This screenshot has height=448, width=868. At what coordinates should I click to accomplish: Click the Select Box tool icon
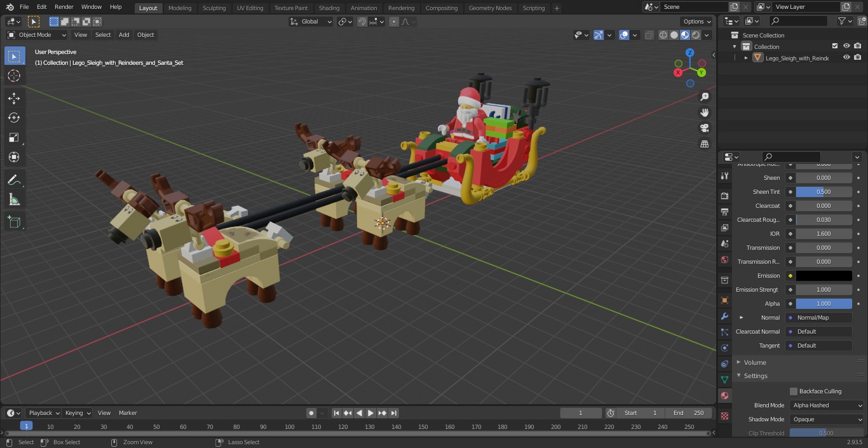pyautogui.click(x=14, y=56)
